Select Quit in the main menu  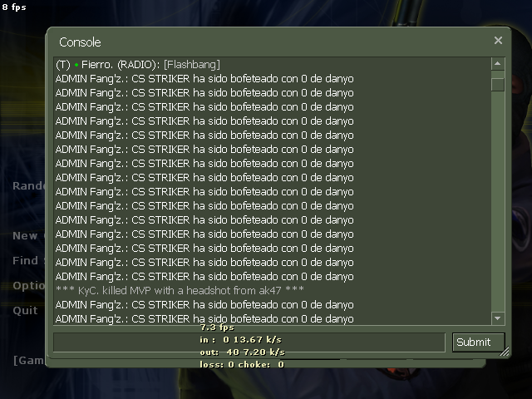click(25, 310)
